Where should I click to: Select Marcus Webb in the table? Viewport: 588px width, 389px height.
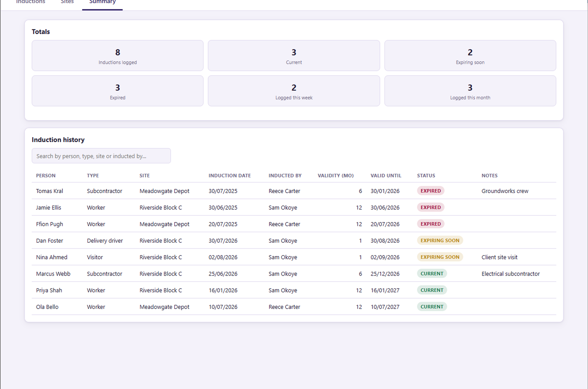(53, 274)
